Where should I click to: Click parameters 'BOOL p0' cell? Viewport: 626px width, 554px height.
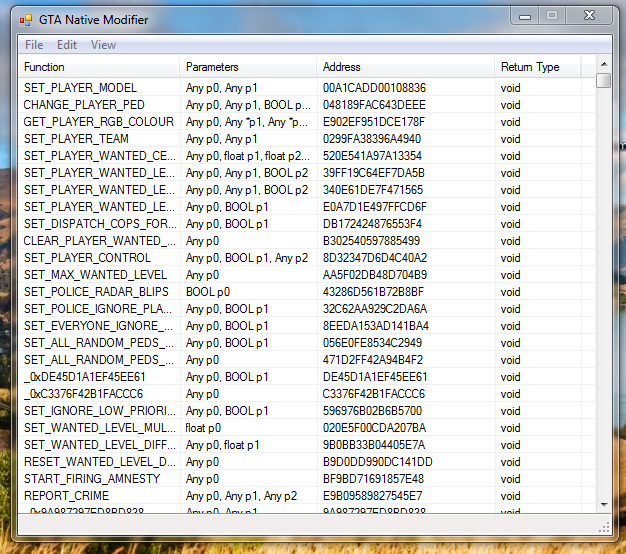tap(208, 292)
